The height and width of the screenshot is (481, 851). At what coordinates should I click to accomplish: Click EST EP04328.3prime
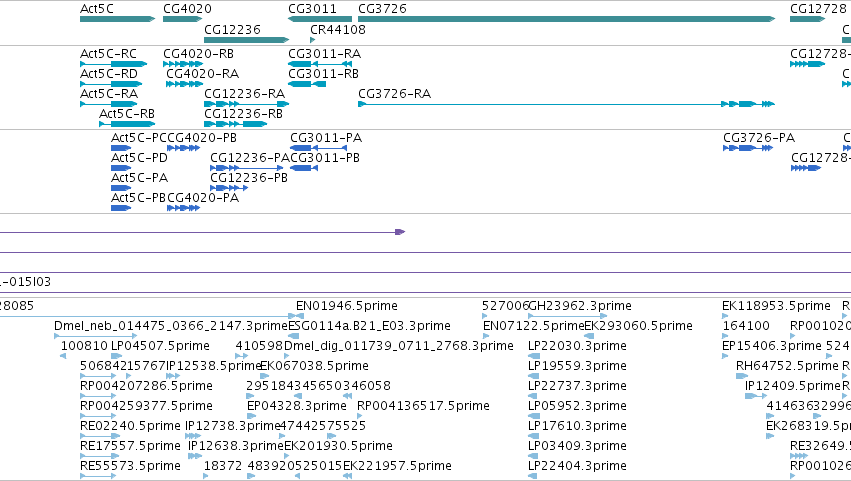click(296, 406)
